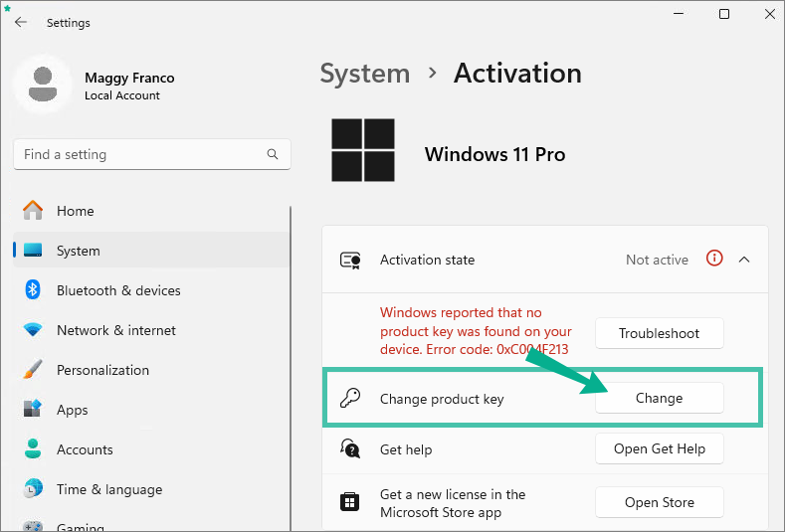Maximize the Settings window
The width and height of the screenshot is (785, 532).
pyautogui.click(x=724, y=14)
